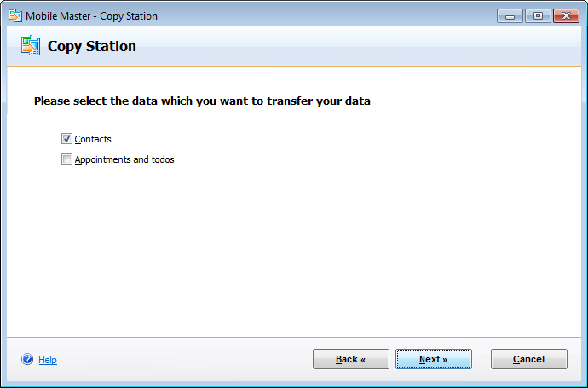Click the blank title bar area right of the title

(324, 15)
